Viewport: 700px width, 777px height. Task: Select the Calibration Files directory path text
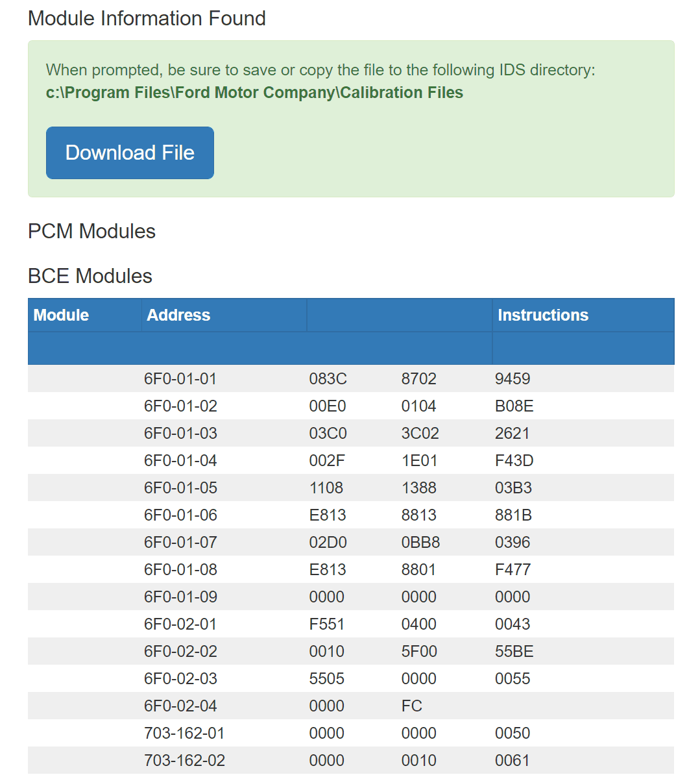coord(254,93)
